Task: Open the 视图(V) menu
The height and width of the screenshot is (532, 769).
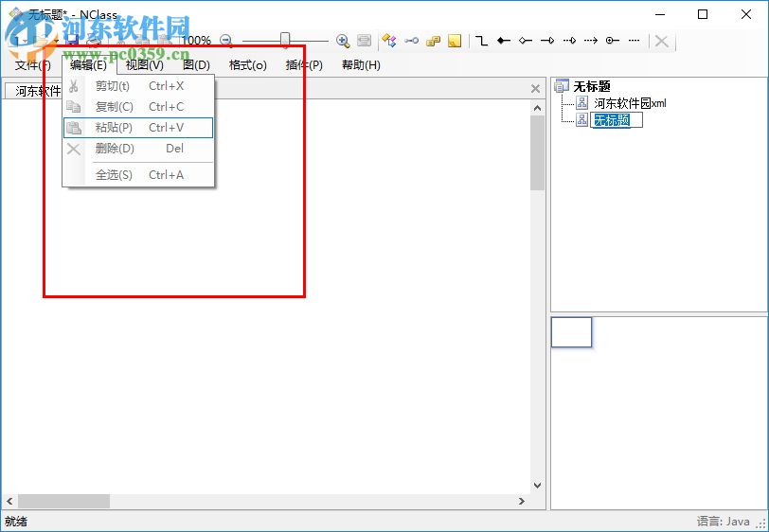Action: tap(145, 65)
